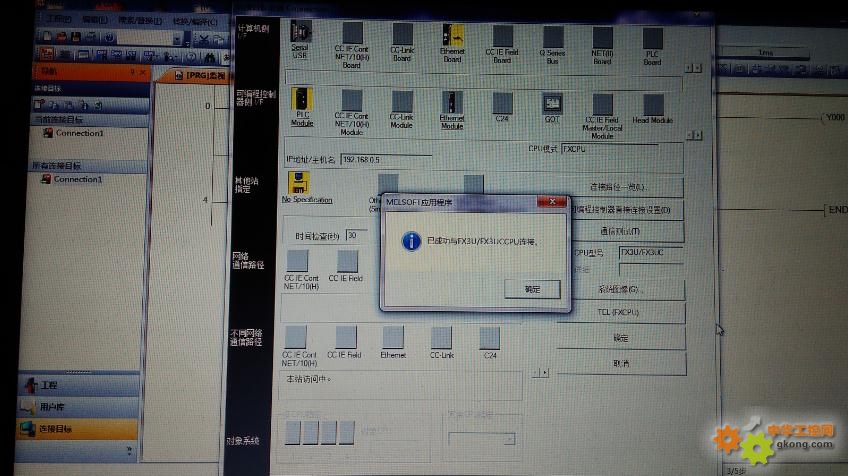Image resolution: width=848 pixels, height=476 pixels.
Task: Open the dropdown in target system section
Action: 509,439
